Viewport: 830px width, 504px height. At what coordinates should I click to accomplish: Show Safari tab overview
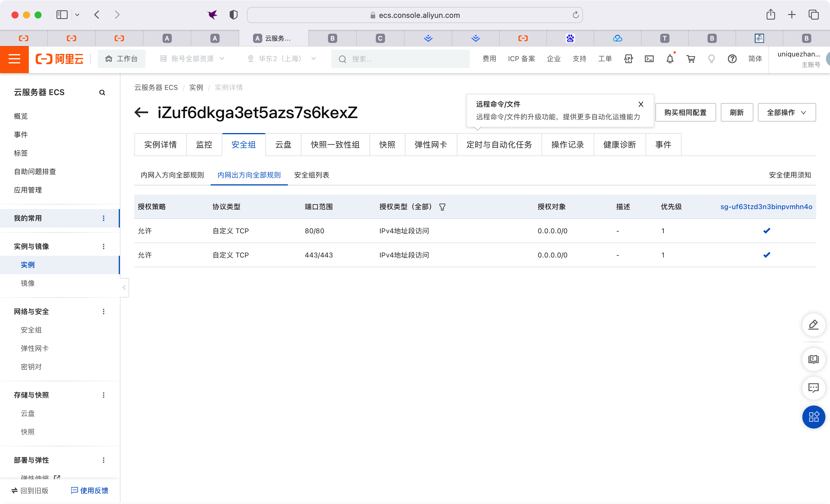pos(814,15)
